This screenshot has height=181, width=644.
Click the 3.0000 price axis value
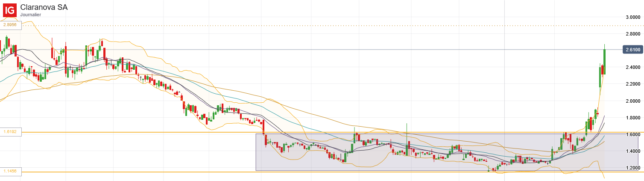633,17
